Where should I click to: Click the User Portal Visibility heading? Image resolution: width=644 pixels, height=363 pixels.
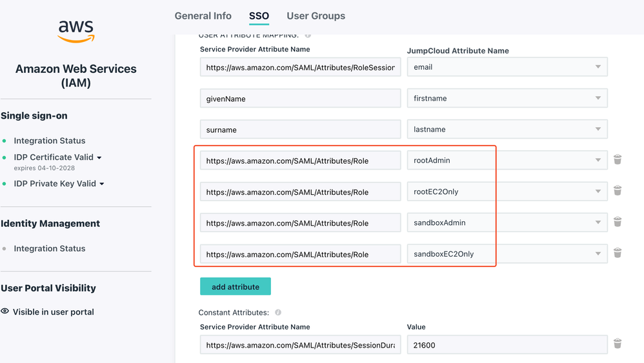point(48,288)
